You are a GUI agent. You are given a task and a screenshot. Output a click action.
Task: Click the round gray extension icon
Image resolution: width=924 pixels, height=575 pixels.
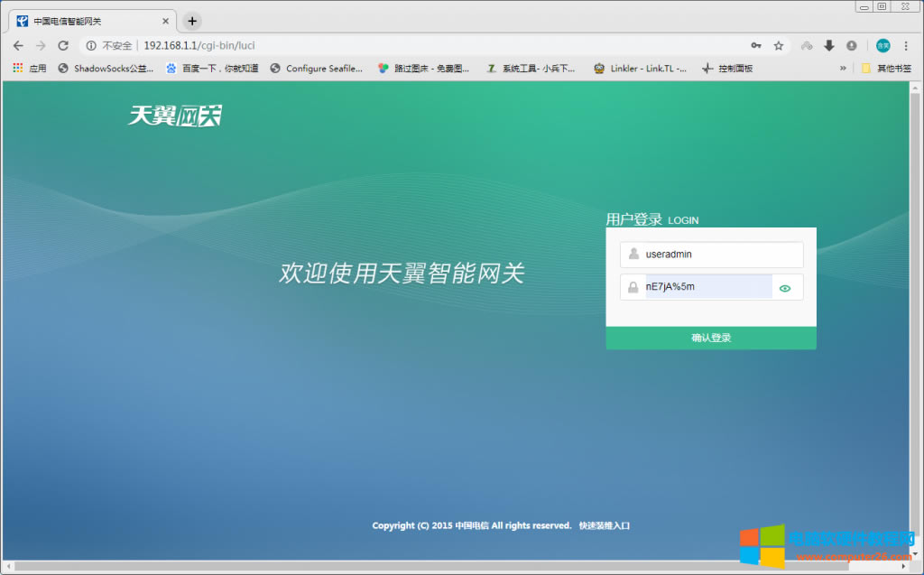pyautogui.click(x=852, y=45)
